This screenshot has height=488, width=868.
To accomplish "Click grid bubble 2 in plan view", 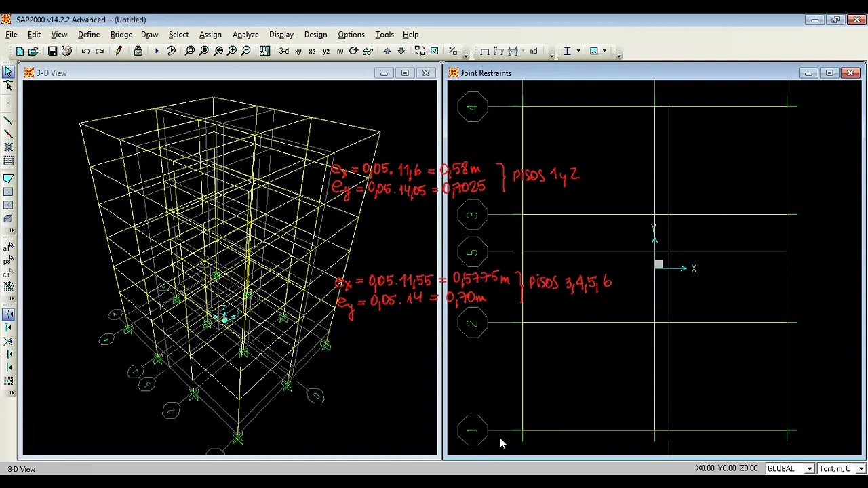I will pyautogui.click(x=473, y=323).
